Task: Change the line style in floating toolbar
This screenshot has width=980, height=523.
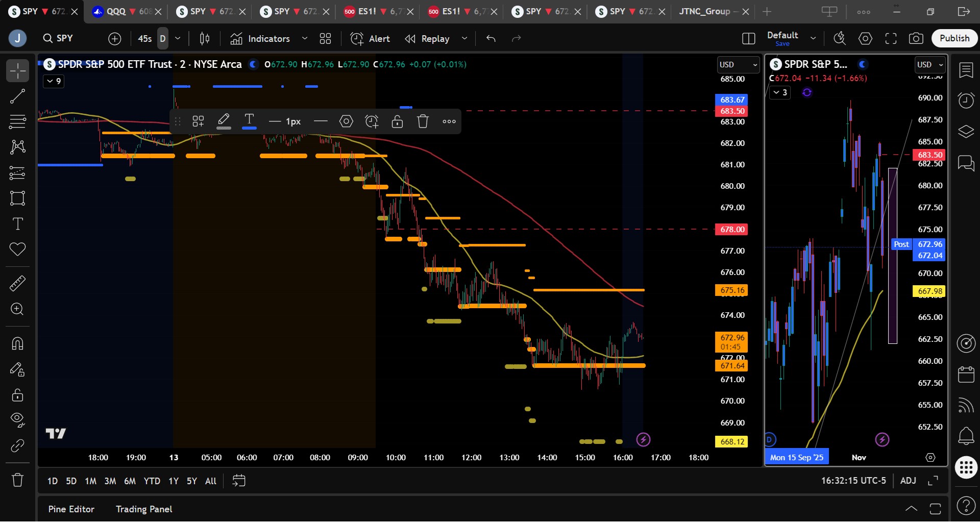Action: pos(321,121)
